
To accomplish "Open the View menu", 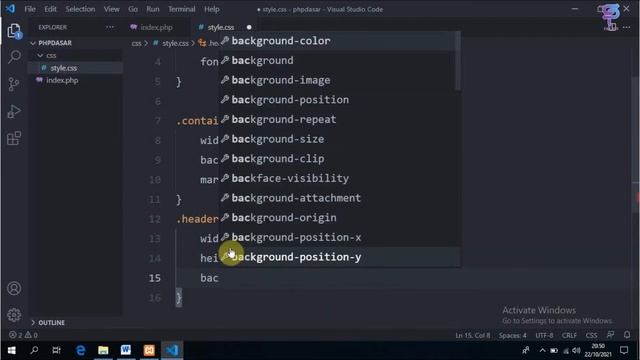I will (x=111, y=9).
